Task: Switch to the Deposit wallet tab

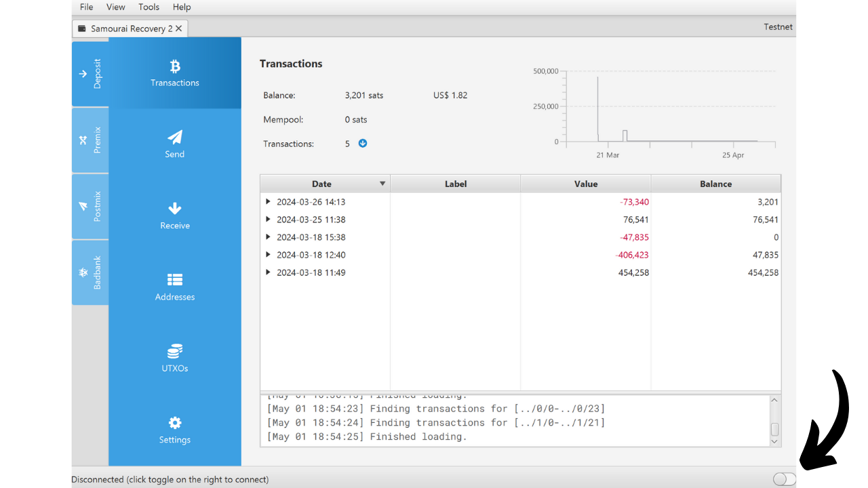Action: tap(90, 74)
